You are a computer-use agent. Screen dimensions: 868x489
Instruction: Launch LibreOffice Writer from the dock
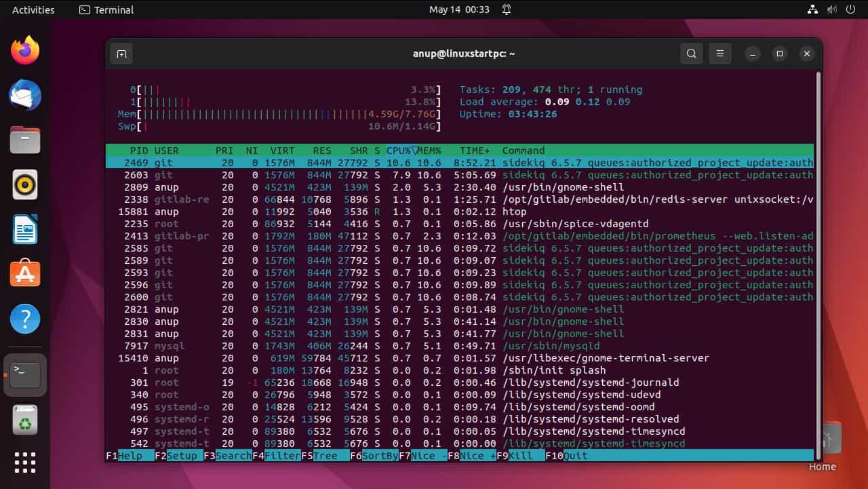tap(25, 229)
